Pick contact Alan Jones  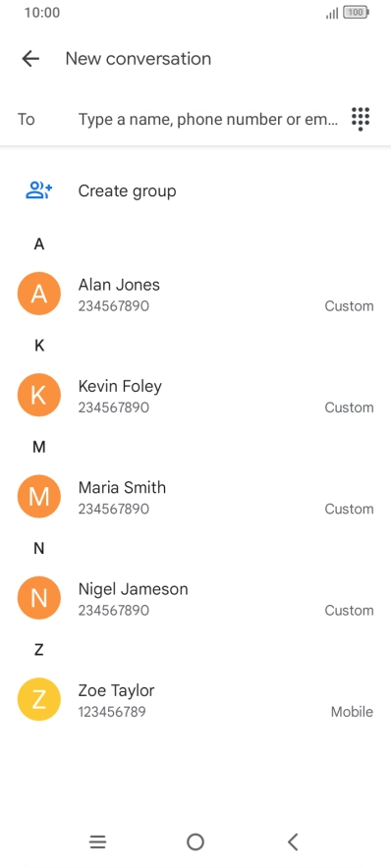(195, 294)
